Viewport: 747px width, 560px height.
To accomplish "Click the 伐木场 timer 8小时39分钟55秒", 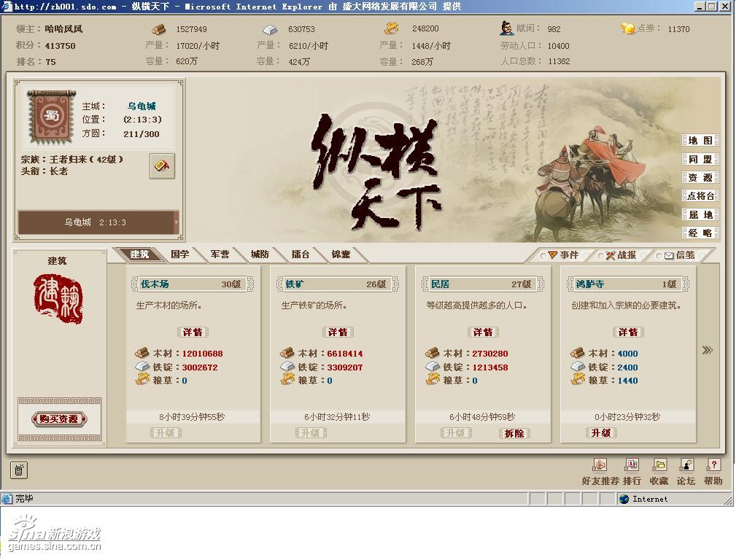I will [x=192, y=417].
